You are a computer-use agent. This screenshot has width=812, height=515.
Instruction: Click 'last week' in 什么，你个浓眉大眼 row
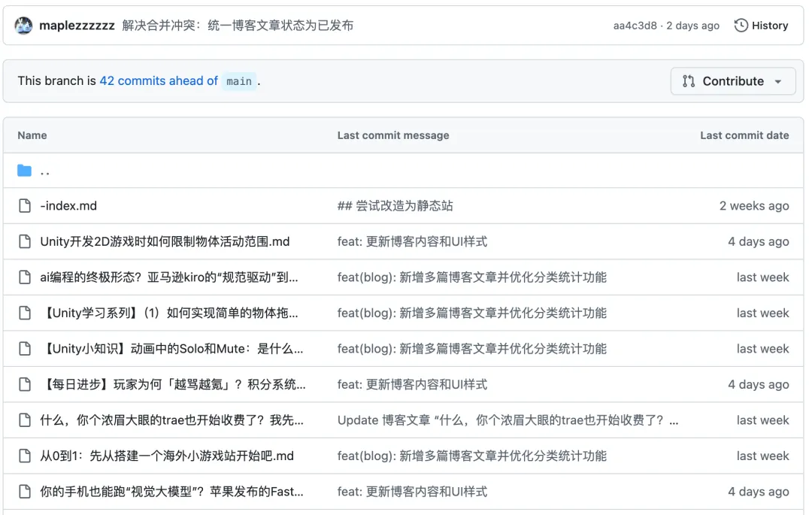(x=763, y=420)
